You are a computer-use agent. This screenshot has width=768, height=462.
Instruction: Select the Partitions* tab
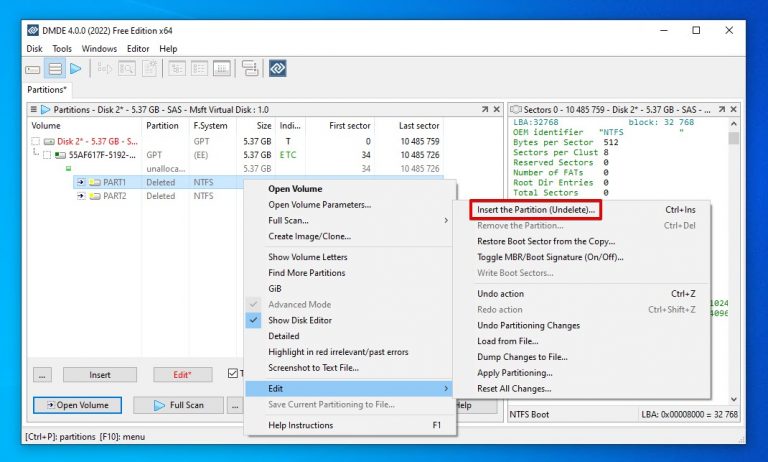[x=47, y=90]
